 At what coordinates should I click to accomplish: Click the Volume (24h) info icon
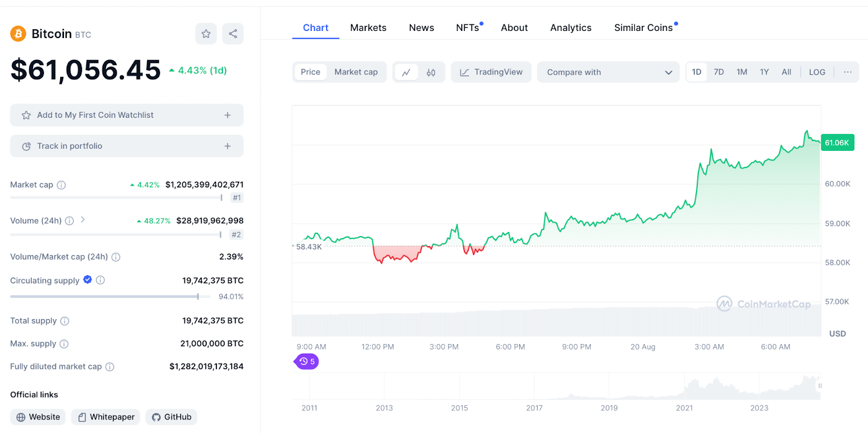point(69,221)
